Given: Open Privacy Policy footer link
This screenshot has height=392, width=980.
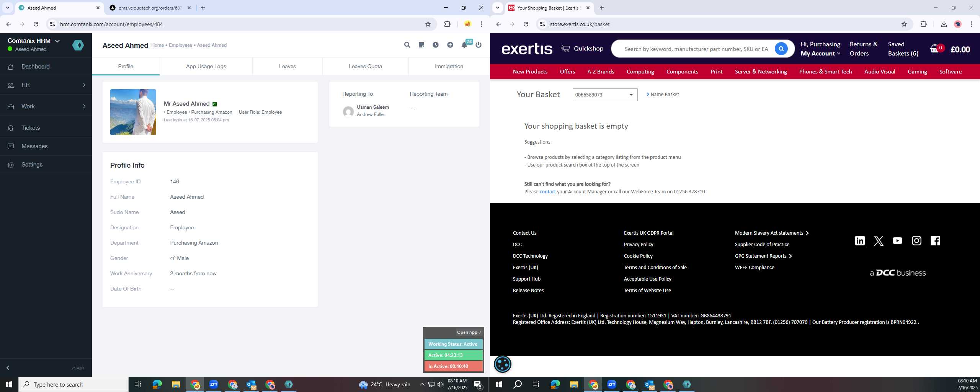Looking at the screenshot, I should [x=639, y=245].
